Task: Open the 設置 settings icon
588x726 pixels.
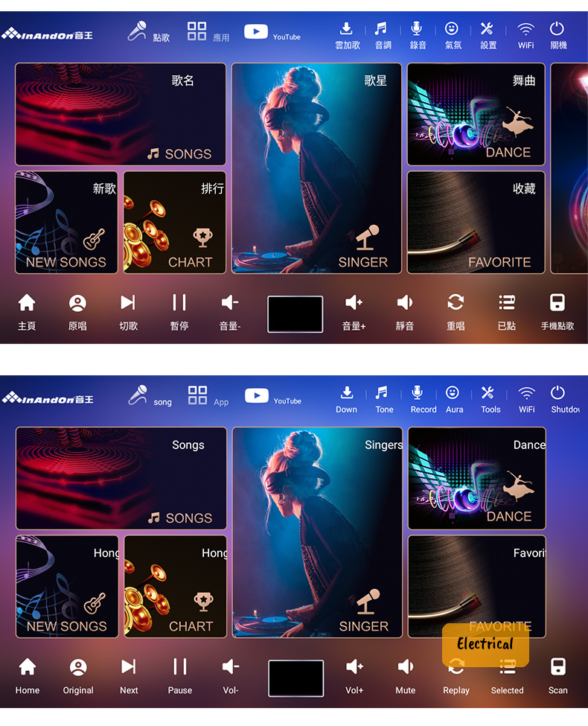Action: (x=488, y=30)
